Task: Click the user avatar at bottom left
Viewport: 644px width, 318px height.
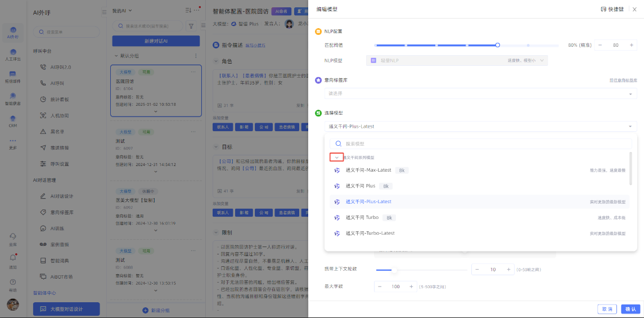Action: coord(12,304)
